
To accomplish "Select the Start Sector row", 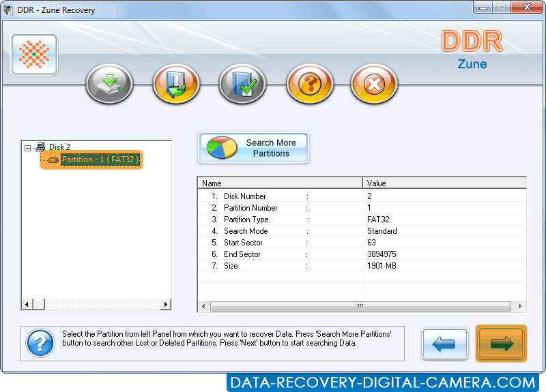I will pos(362,243).
